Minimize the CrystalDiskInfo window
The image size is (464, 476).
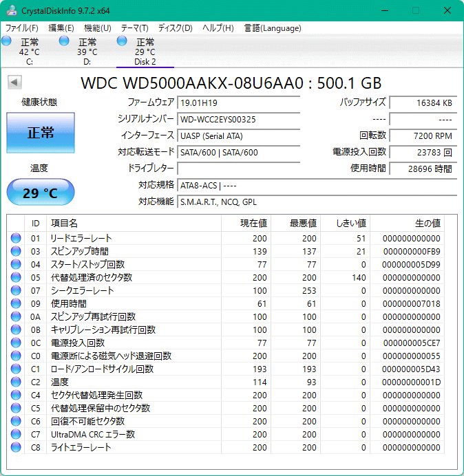tap(385, 10)
